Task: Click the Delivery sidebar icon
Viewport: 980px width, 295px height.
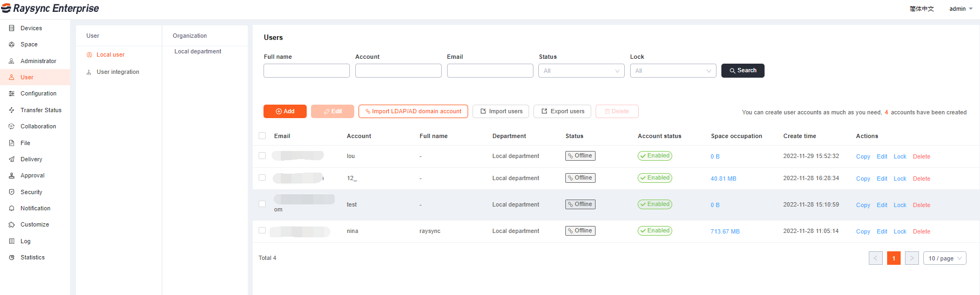Action: 11,159
